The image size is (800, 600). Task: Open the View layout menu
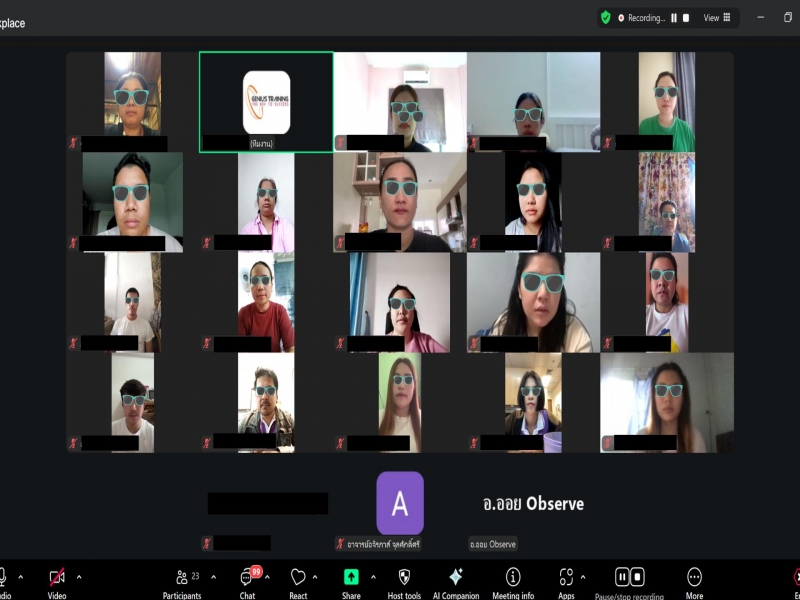717,17
